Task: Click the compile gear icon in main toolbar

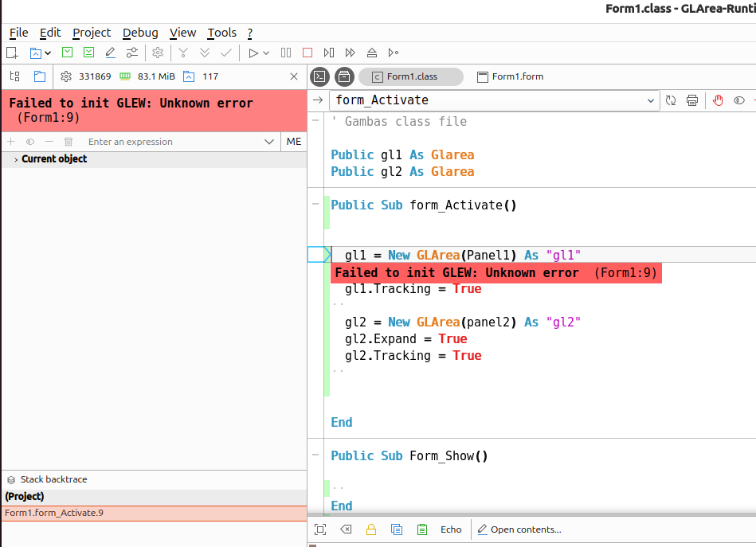Action: [158, 53]
